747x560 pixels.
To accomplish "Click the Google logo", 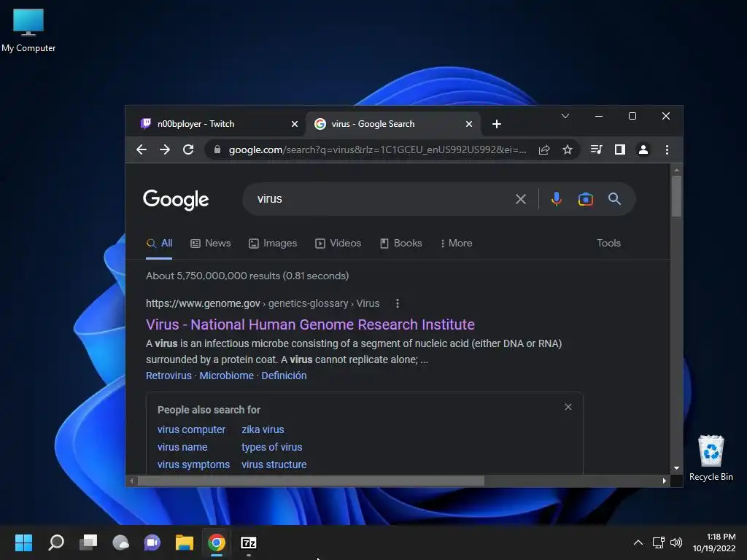I will coord(176,200).
